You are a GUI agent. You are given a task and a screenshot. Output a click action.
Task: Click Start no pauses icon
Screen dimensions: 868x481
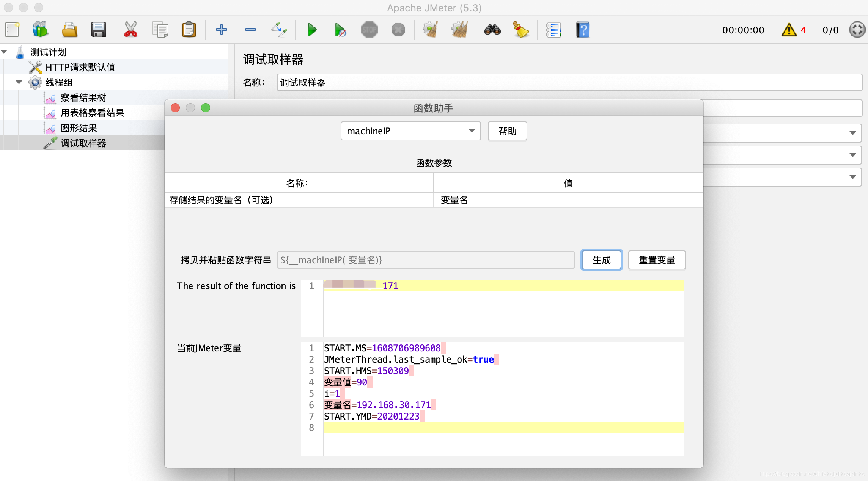[340, 30]
